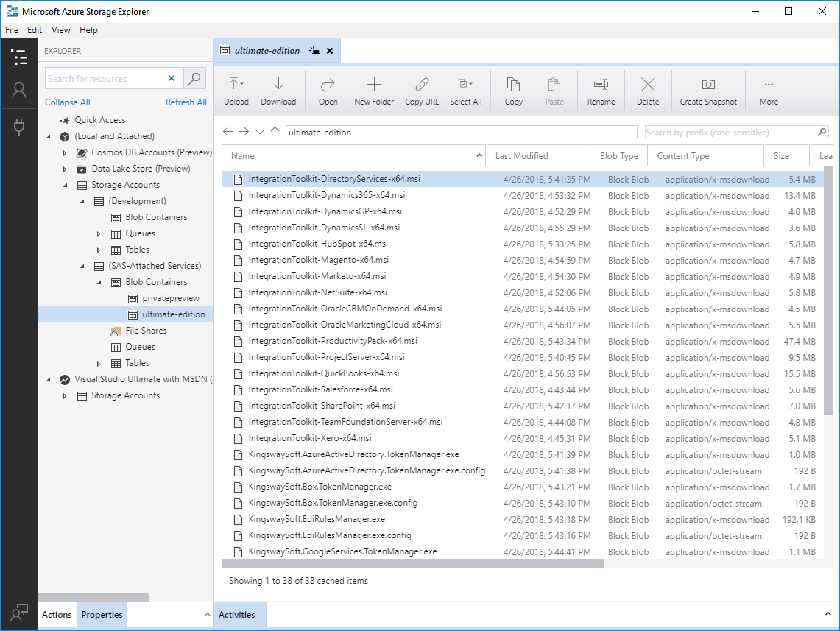Screen dimensions: 840x631
Task: Collapse the (Local and Attached) tree node
Action: [x=49, y=137]
